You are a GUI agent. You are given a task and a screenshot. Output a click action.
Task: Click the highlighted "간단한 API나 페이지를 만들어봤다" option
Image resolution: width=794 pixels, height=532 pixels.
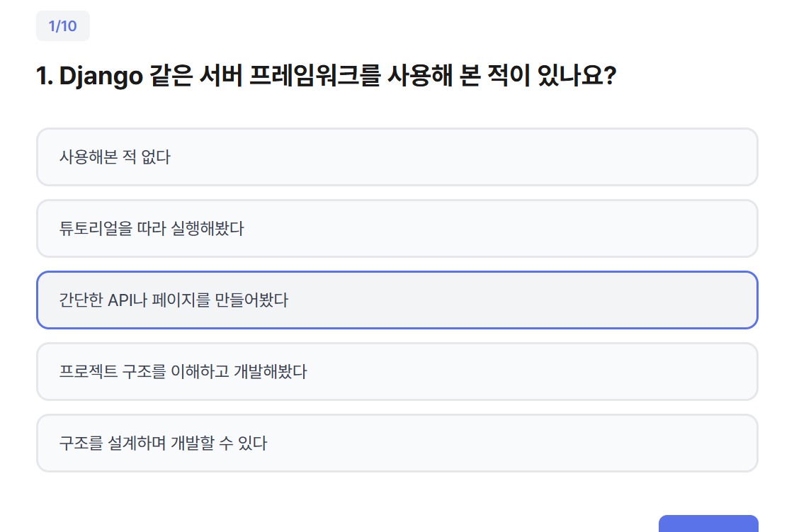[397, 300]
